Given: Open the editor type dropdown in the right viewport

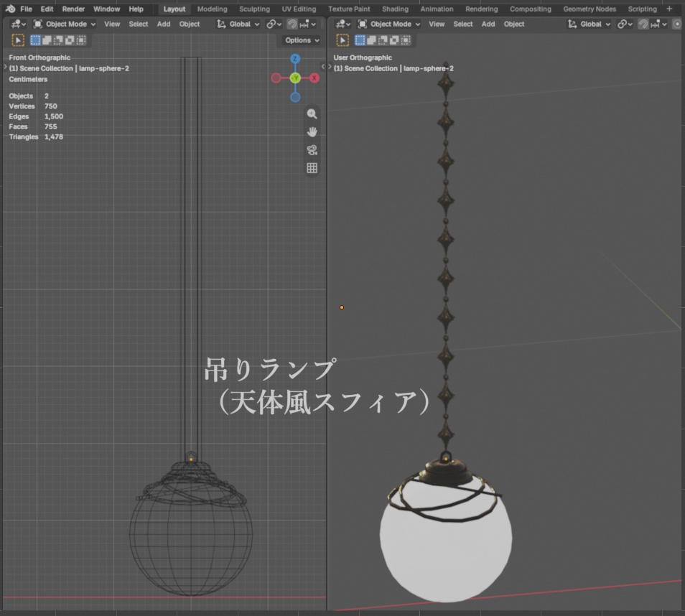Looking at the screenshot, I should point(343,24).
